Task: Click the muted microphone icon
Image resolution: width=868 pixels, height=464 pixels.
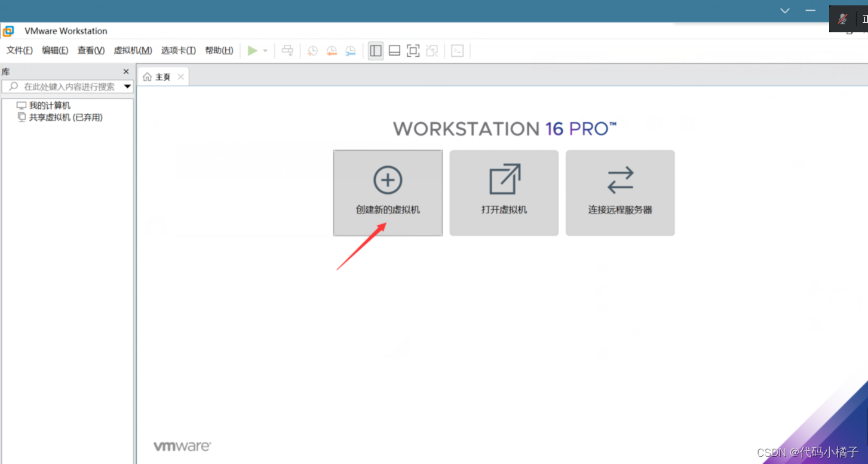Action: (842, 19)
